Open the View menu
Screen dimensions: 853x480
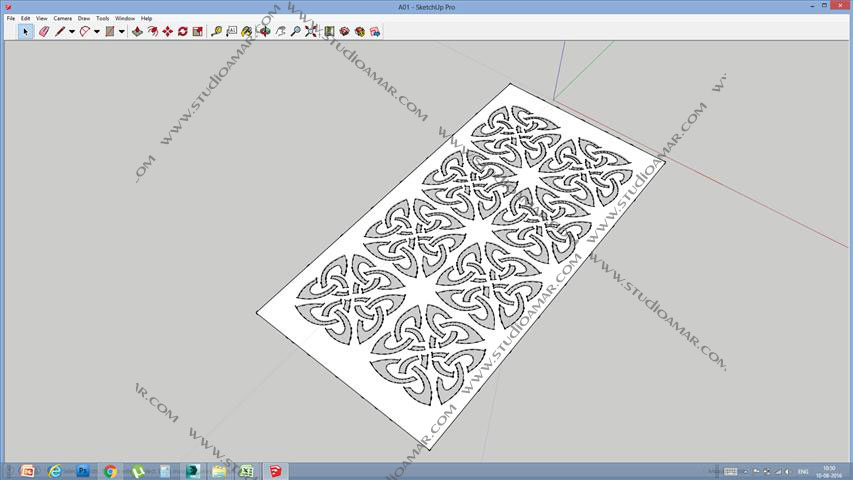point(41,18)
